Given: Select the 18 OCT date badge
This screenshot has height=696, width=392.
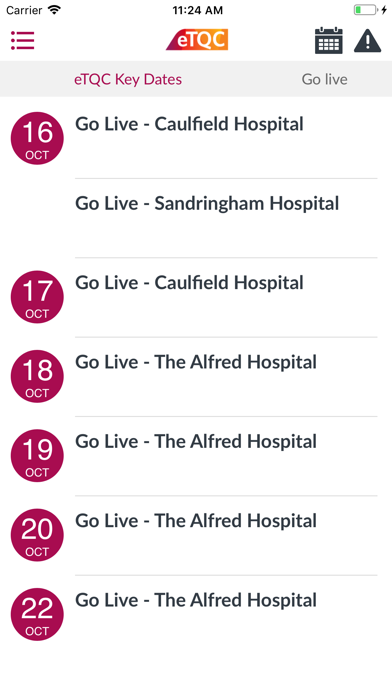Looking at the screenshot, I should [37, 376].
